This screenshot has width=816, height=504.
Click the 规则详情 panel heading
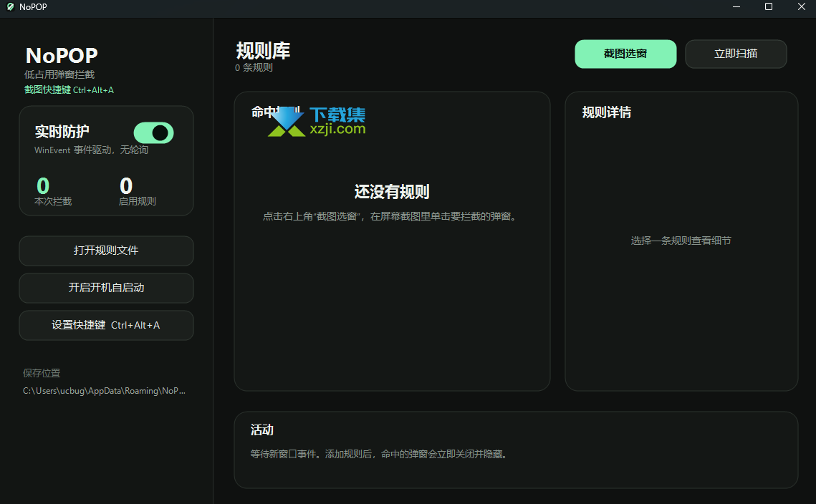coord(606,112)
